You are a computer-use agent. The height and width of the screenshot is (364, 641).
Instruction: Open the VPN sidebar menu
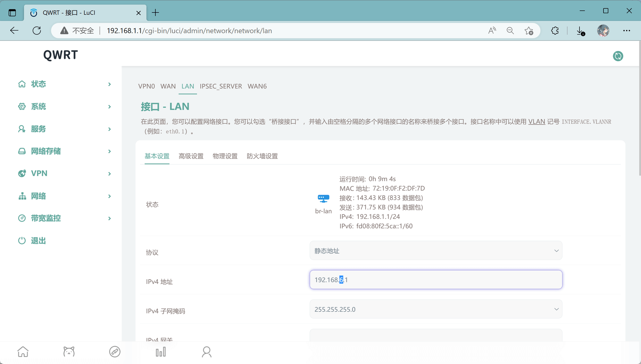click(x=38, y=173)
